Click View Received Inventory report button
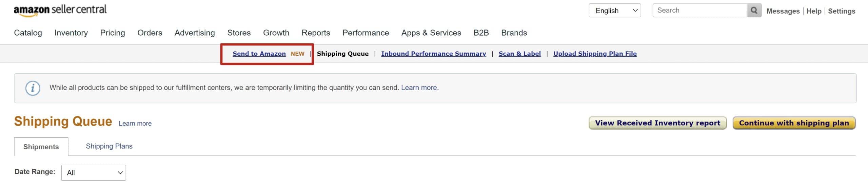The image size is (868, 185). pyautogui.click(x=658, y=123)
